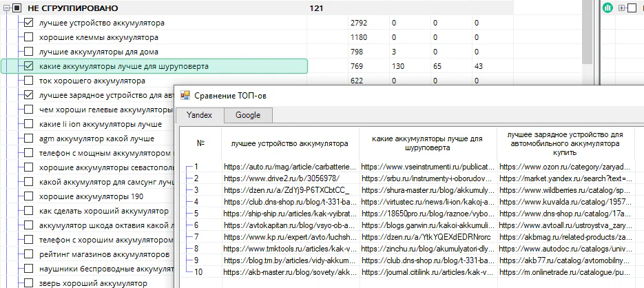Click the akb-master.ru blog URL cell
The image size is (644, 288).
click(290, 271)
